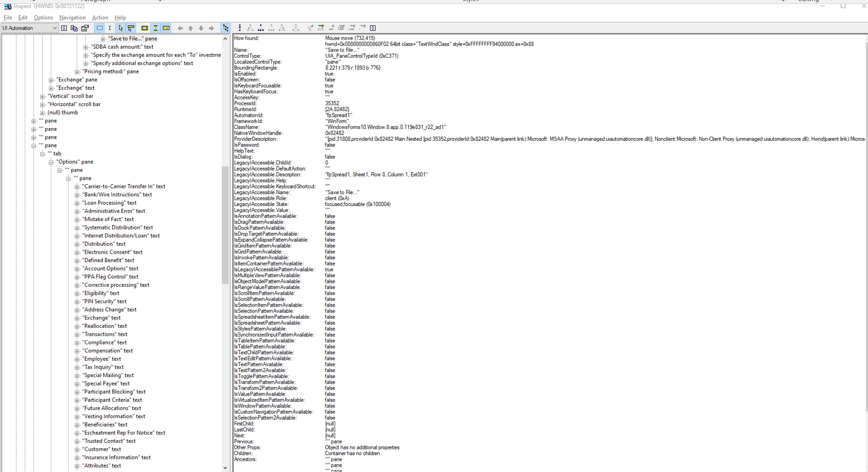This screenshot has height=472, width=868.
Task: Open the Navigation menu
Action: tap(72, 17)
